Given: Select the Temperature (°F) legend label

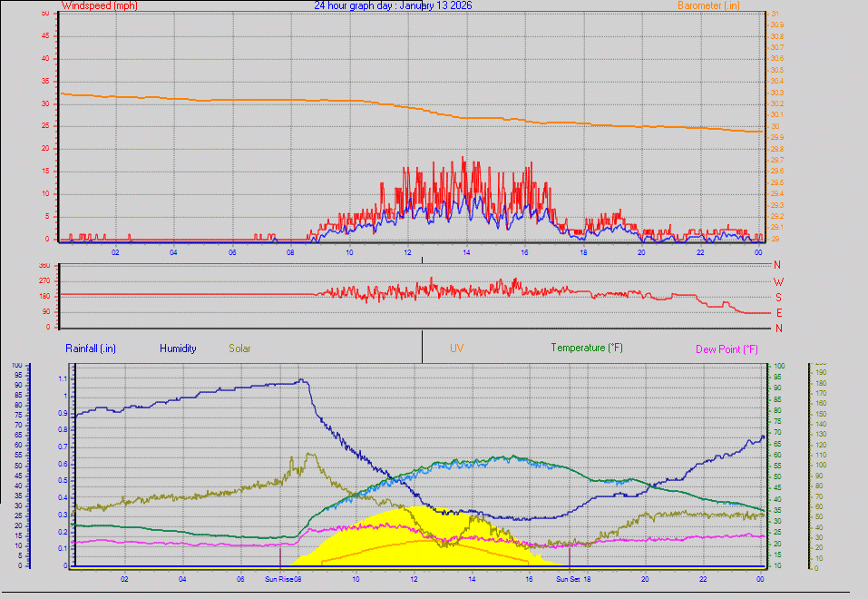Looking at the screenshot, I should (587, 348).
